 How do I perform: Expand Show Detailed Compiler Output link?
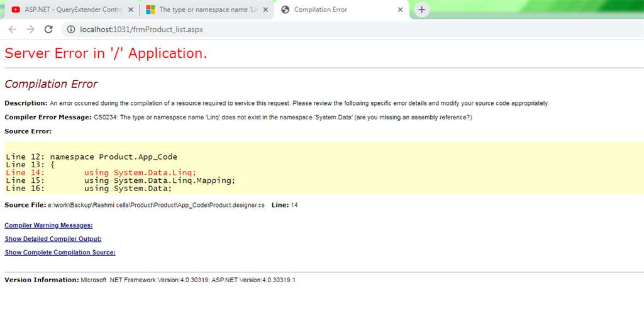[x=53, y=239]
